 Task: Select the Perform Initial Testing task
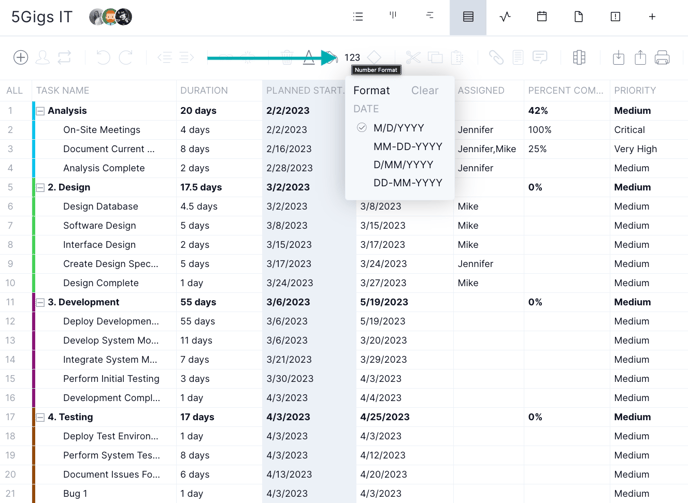111,379
